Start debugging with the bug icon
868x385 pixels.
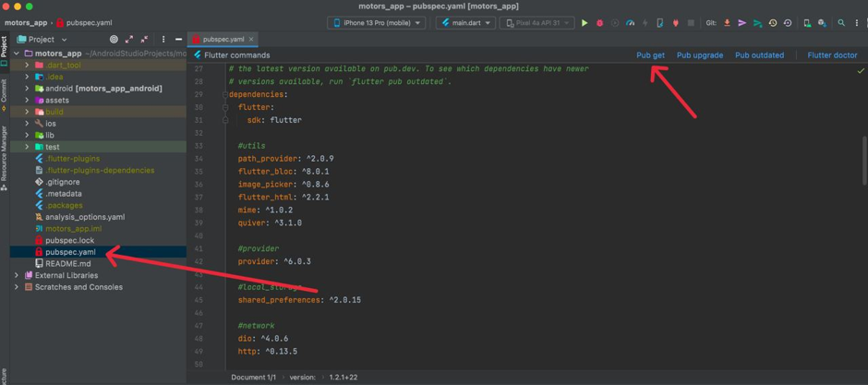[599, 23]
